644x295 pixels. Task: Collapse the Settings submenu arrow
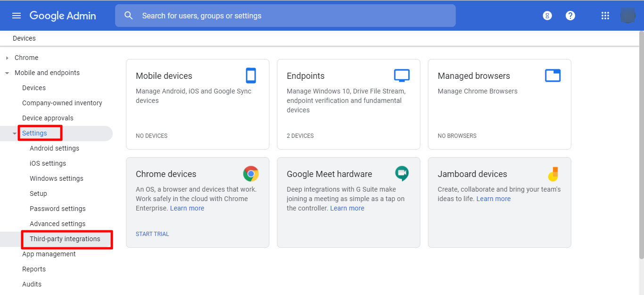click(15, 133)
